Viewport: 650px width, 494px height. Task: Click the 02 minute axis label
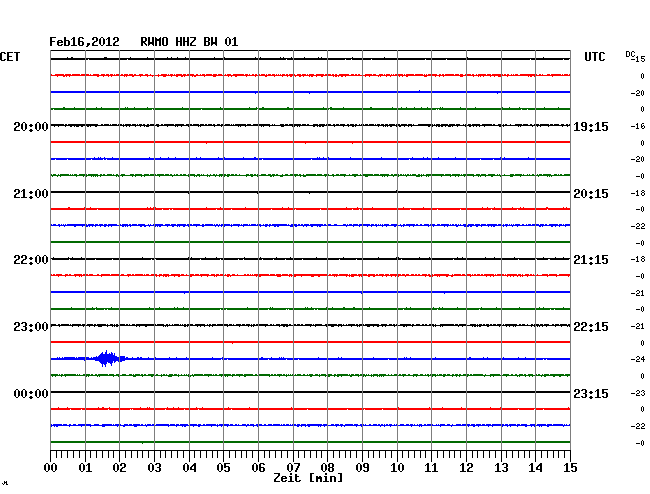[119, 468]
